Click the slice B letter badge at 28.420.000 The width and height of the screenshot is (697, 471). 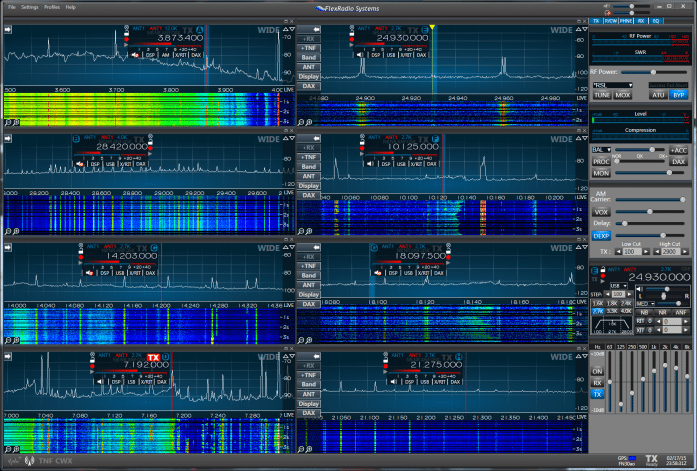[x=76, y=139]
